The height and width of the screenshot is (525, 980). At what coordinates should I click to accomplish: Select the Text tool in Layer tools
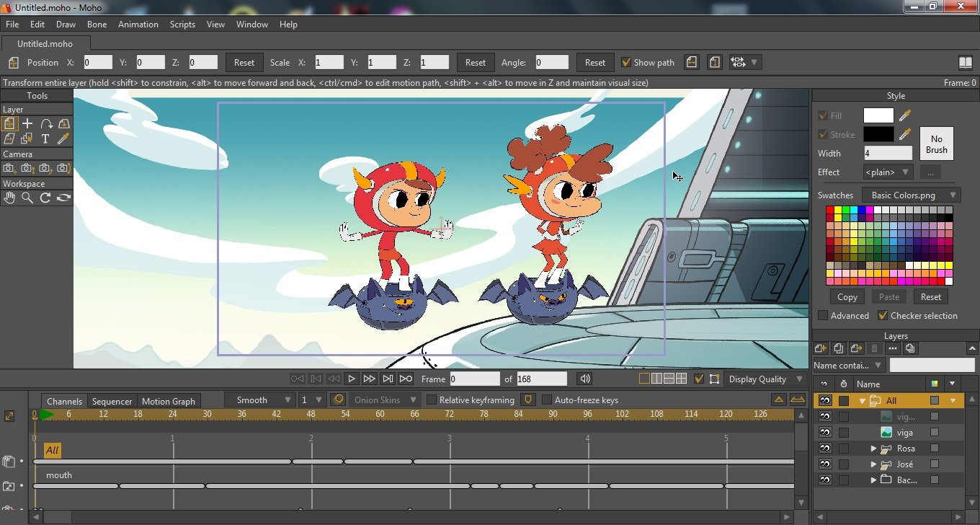(45, 138)
